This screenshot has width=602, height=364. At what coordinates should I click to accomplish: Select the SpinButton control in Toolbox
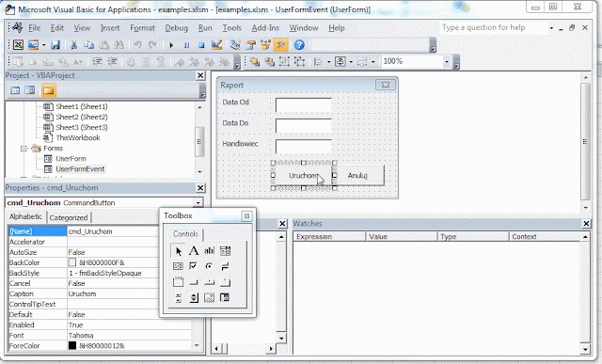click(x=194, y=297)
